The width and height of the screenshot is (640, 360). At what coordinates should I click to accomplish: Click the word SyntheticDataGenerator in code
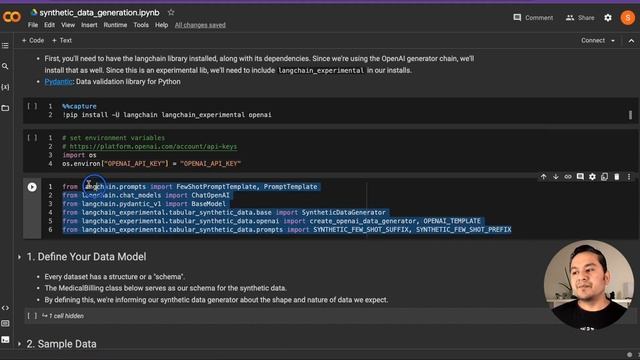[x=344, y=212]
